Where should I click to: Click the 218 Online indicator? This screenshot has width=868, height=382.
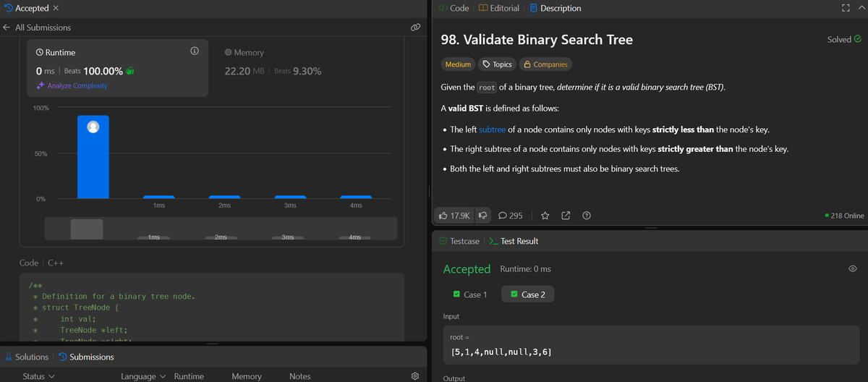pos(845,216)
